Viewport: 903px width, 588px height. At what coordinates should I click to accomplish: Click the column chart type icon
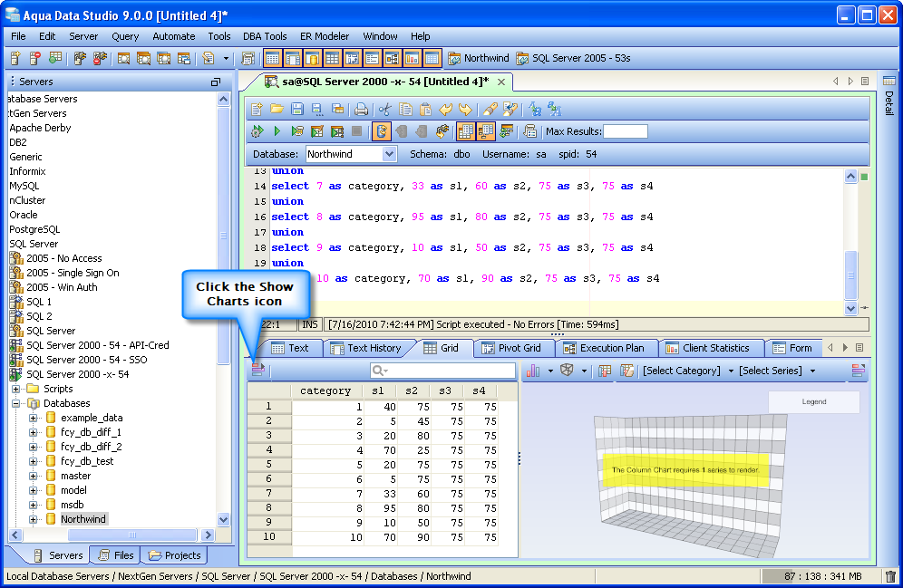533,371
